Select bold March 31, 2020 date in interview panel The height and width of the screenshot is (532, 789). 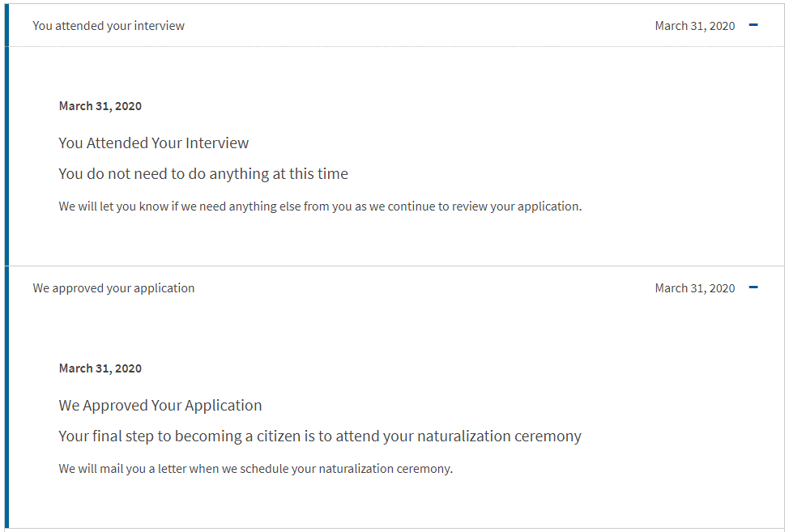pyautogui.click(x=100, y=106)
